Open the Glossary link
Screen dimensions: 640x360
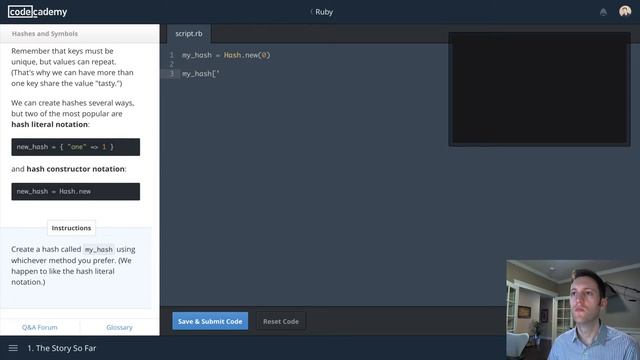[119, 327]
